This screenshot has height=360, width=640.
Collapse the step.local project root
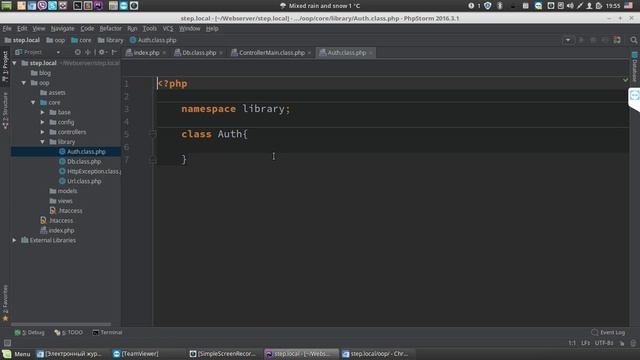pyautogui.click(x=15, y=63)
